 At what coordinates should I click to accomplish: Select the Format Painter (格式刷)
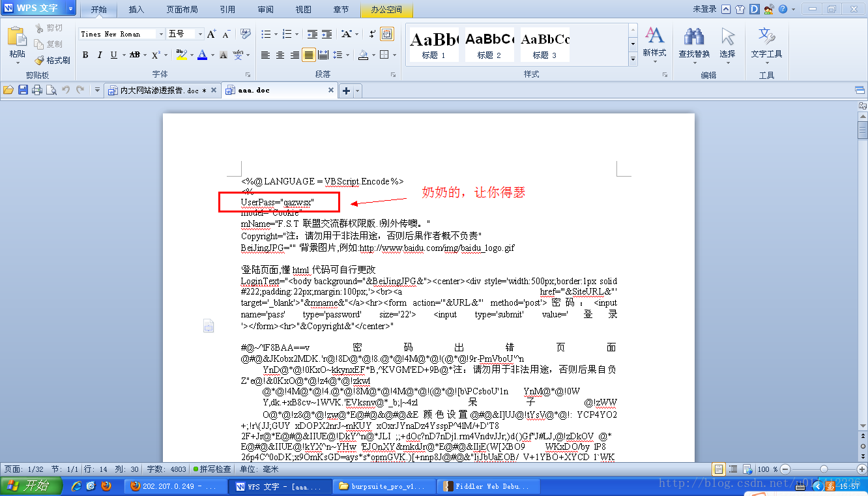[52, 60]
